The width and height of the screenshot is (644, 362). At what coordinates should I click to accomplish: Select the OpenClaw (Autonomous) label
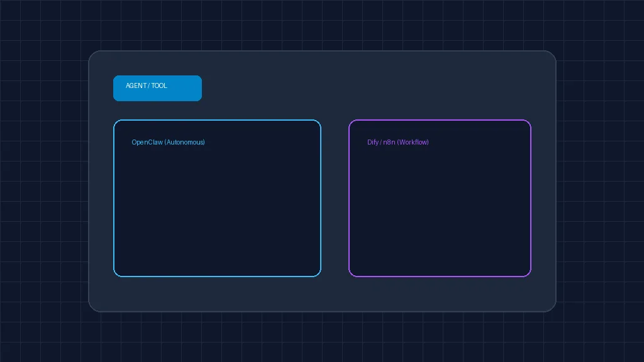click(168, 143)
